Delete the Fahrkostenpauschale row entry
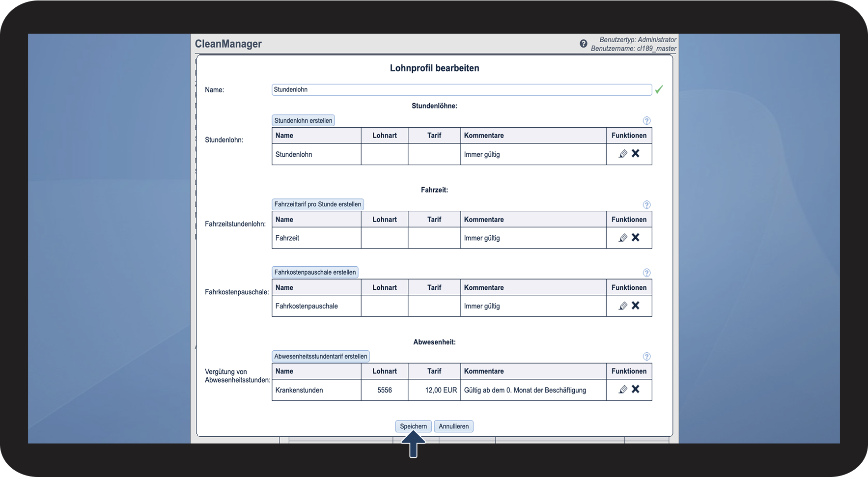 click(x=636, y=306)
